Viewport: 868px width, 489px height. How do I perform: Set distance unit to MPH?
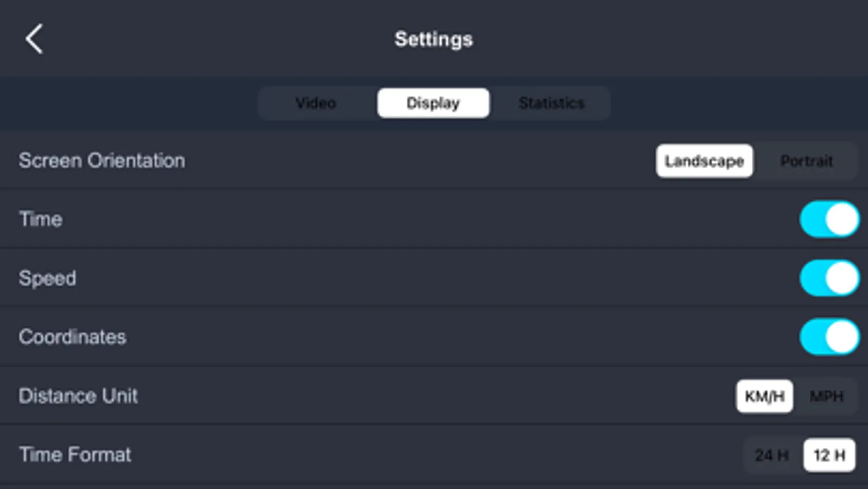826,396
